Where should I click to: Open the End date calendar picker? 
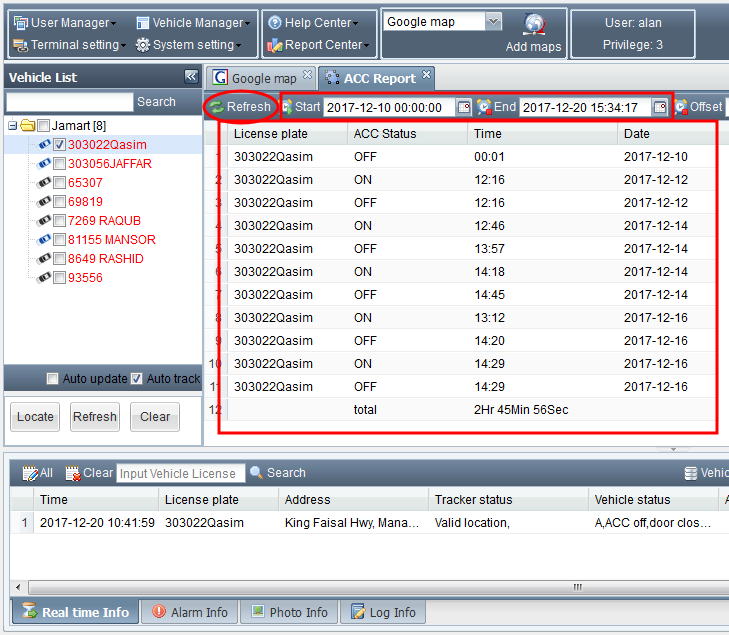(x=660, y=107)
